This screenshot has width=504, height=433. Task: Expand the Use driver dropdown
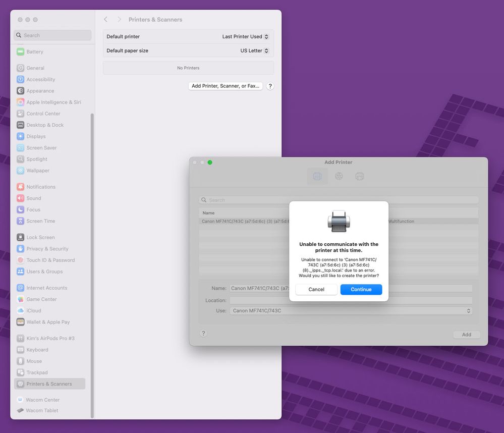(x=351, y=311)
